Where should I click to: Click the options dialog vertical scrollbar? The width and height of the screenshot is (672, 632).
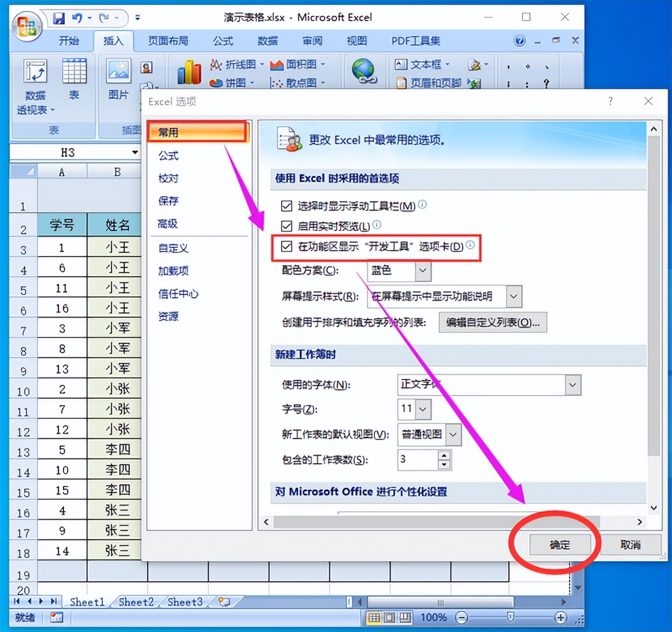[654, 296]
